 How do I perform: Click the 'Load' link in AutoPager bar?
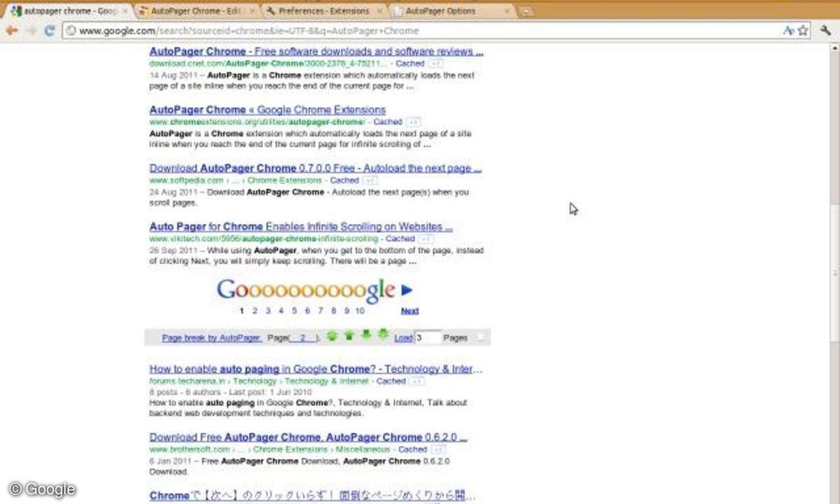pyautogui.click(x=403, y=337)
